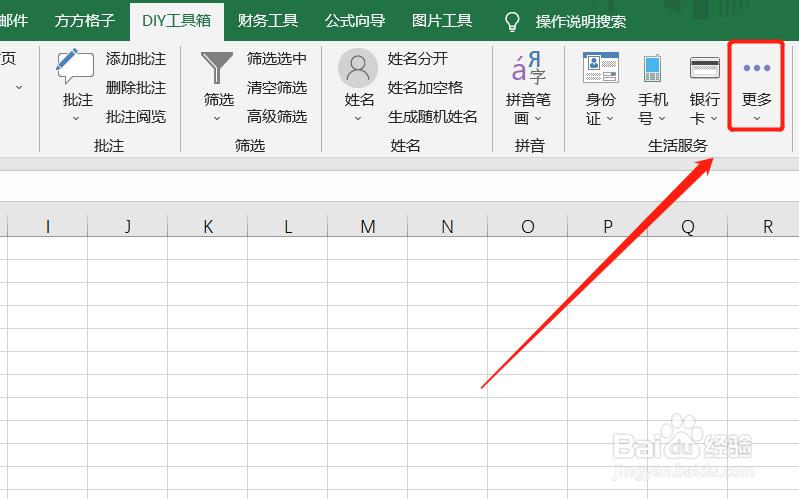Click the 姓名 person avatar icon

[x=358, y=68]
